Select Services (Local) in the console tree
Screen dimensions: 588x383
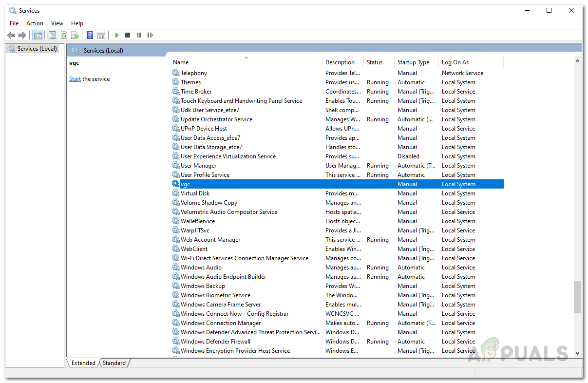coord(37,49)
